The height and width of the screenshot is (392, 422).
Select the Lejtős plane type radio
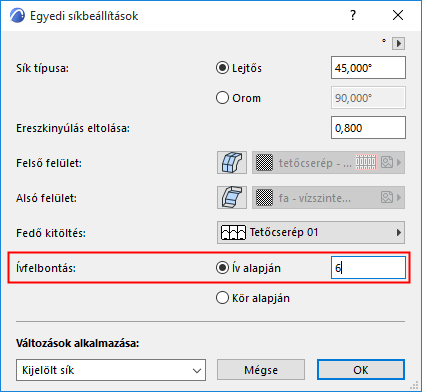[222, 68]
